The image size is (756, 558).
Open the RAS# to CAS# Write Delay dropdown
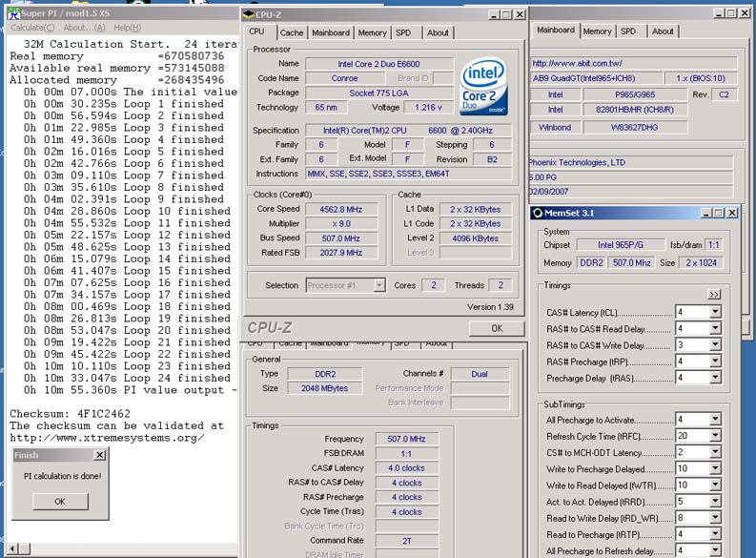click(x=715, y=345)
